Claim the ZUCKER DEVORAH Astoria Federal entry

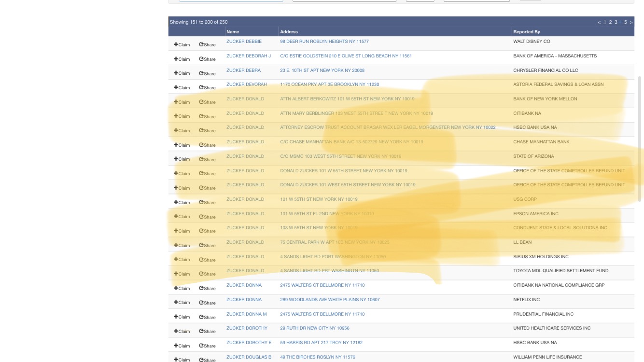pyautogui.click(x=182, y=87)
